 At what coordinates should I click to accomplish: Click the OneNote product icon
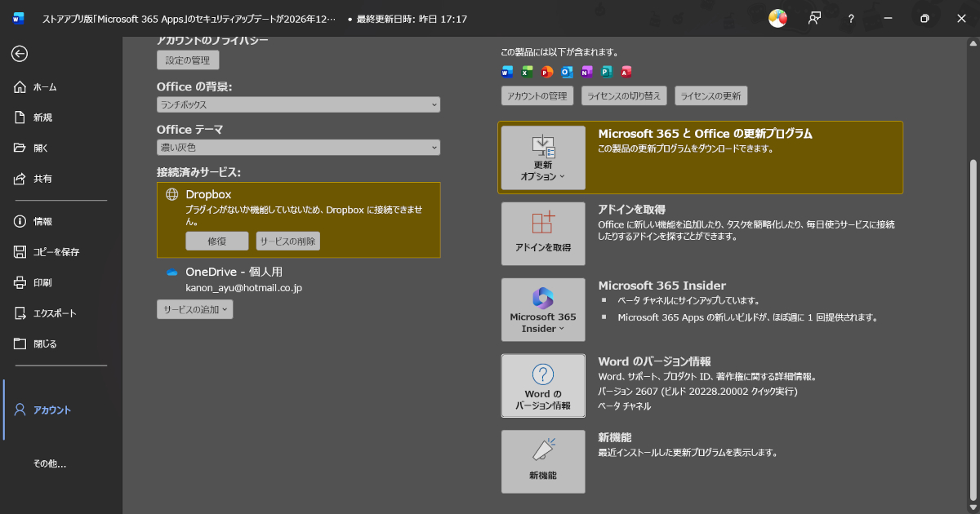(x=586, y=72)
